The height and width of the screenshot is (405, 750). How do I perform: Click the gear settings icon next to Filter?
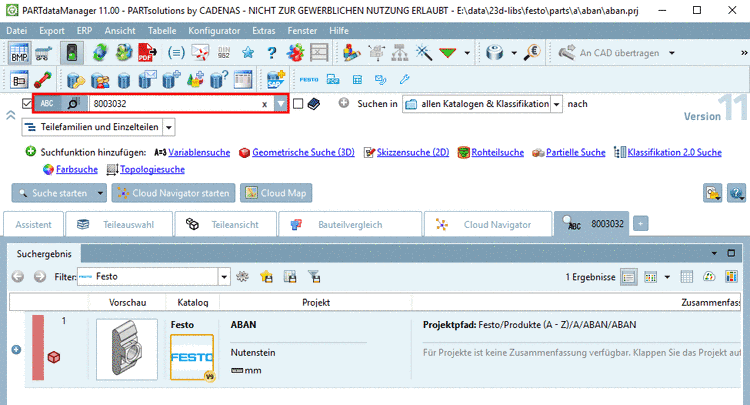[x=243, y=276]
